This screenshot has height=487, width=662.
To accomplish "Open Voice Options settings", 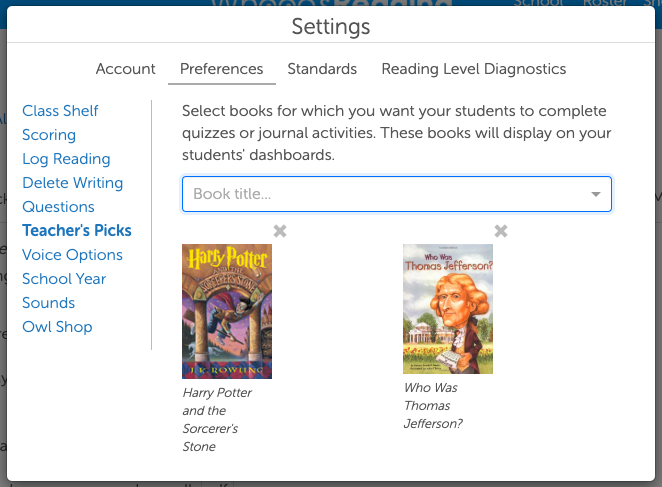I will click(x=72, y=255).
